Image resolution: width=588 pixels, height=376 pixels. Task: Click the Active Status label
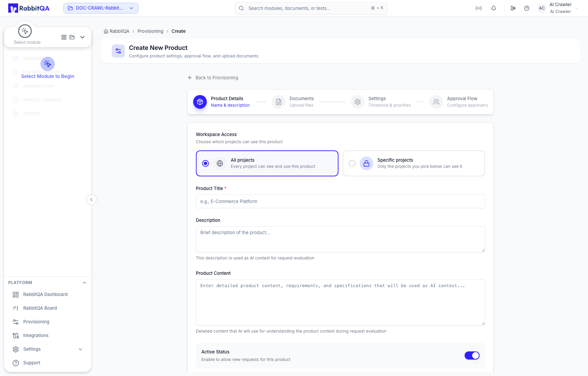pos(215,352)
